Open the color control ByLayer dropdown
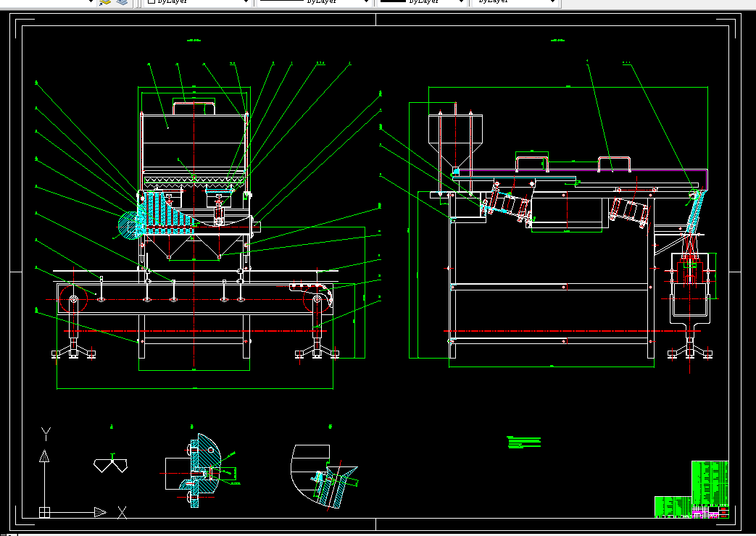Image resolution: width=756 pixels, height=536 pixels. 198,2
